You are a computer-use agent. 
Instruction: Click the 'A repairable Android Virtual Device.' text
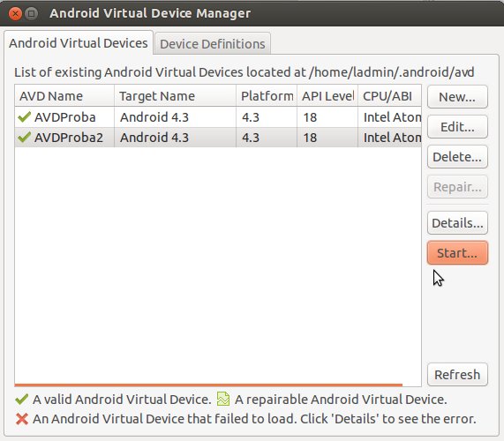click(x=341, y=400)
